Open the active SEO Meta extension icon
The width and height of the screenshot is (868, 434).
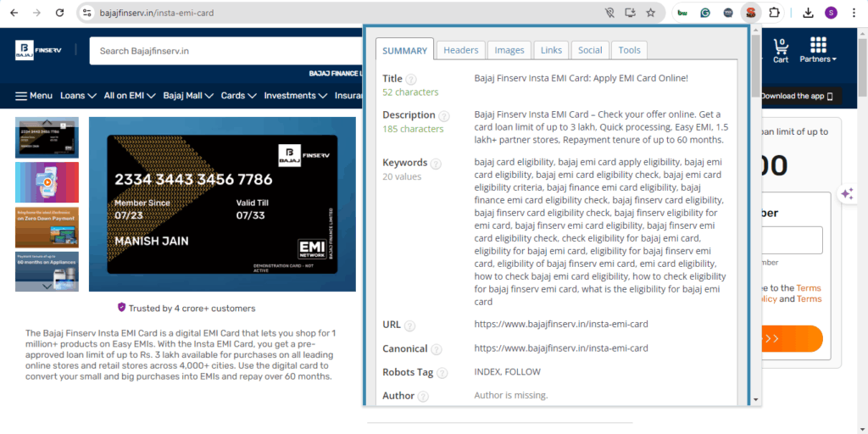click(x=751, y=13)
